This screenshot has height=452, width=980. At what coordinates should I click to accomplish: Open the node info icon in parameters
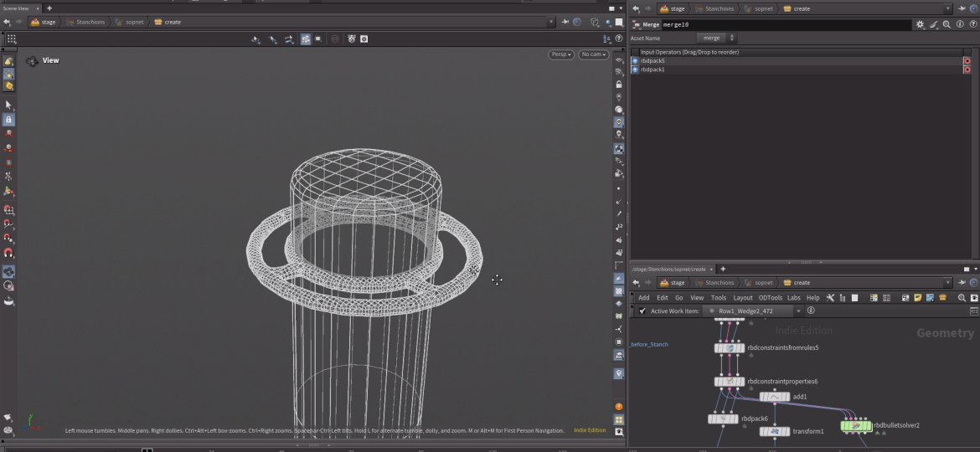coord(959,25)
